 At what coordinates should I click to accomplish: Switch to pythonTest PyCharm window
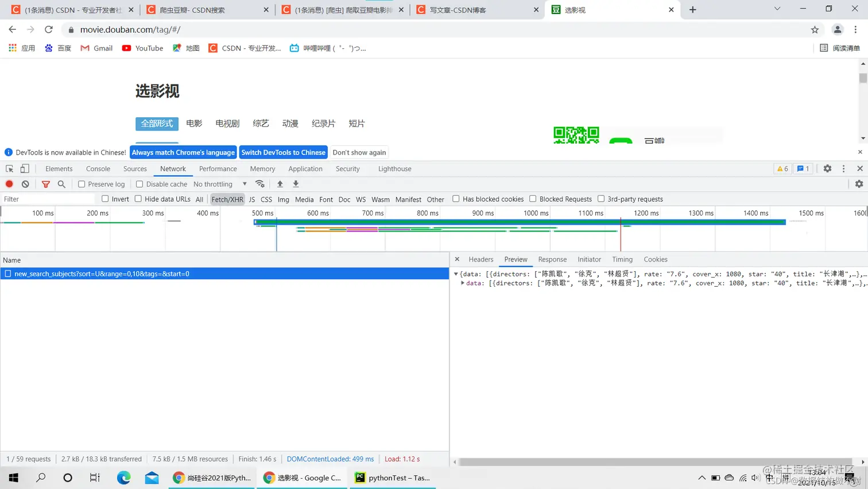point(394,478)
